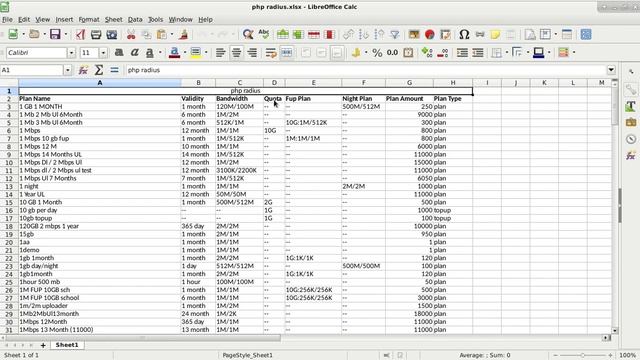Click the New spreadsheet icon

13,34
